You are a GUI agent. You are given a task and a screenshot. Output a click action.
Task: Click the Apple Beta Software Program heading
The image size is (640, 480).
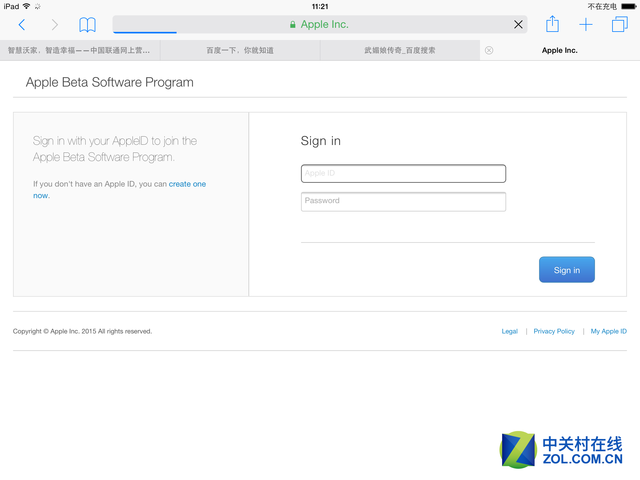[x=109, y=82]
